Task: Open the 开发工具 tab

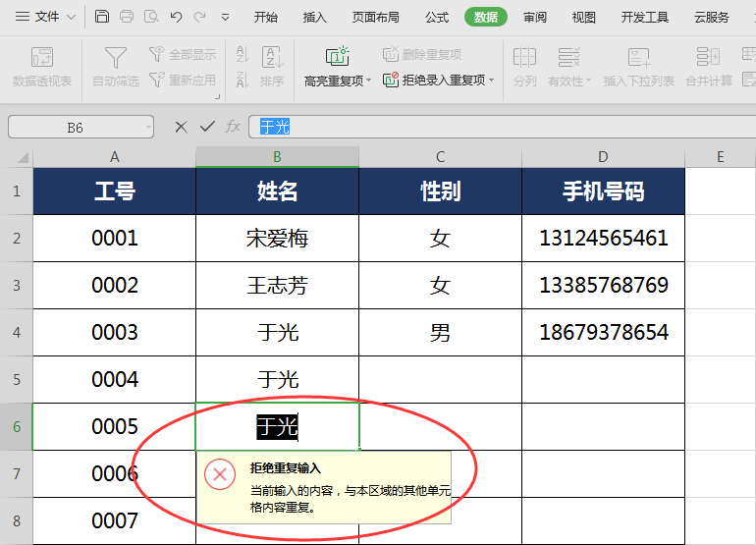Action: pyautogui.click(x=645, y=18)
